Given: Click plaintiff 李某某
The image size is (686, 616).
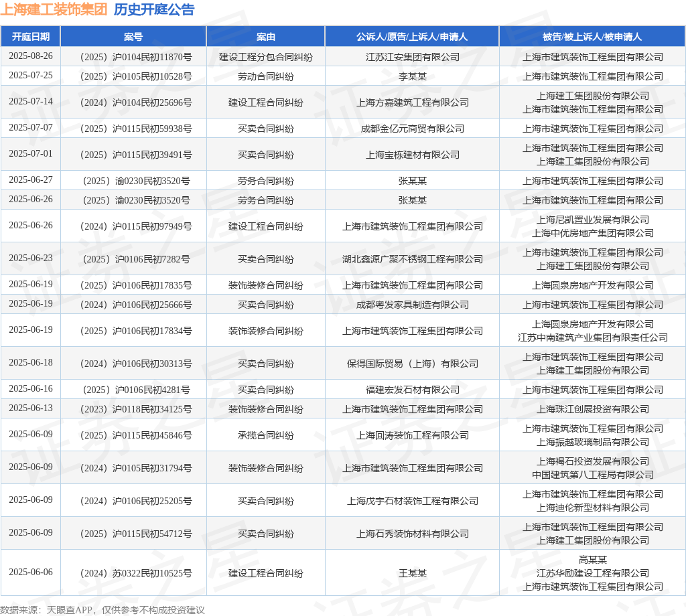Looking at the screenshot, I should [413, 76].
